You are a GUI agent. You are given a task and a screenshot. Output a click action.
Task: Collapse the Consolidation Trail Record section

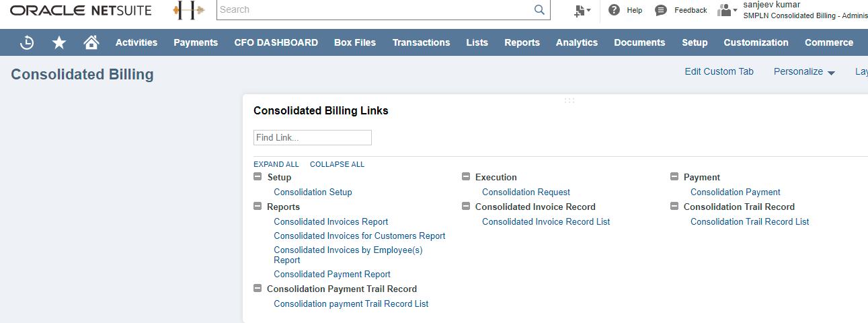(x=674, y=207)
